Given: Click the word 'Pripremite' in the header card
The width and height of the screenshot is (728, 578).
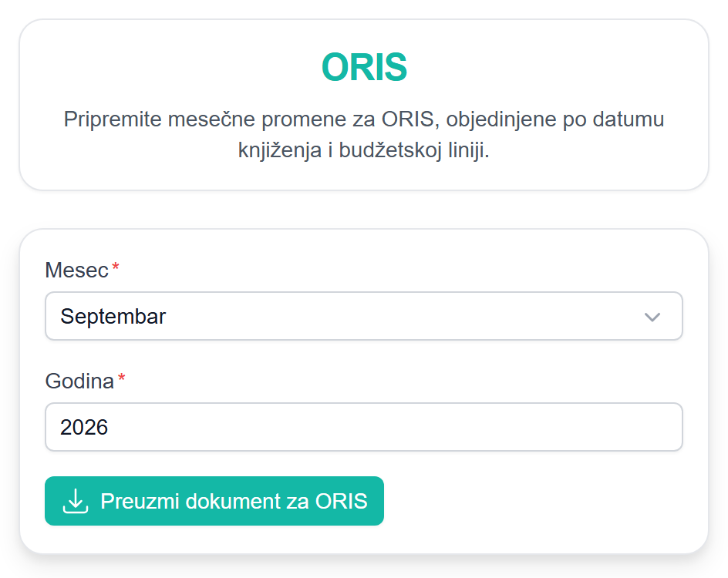Looking at the screenshot, I should 113,119.
